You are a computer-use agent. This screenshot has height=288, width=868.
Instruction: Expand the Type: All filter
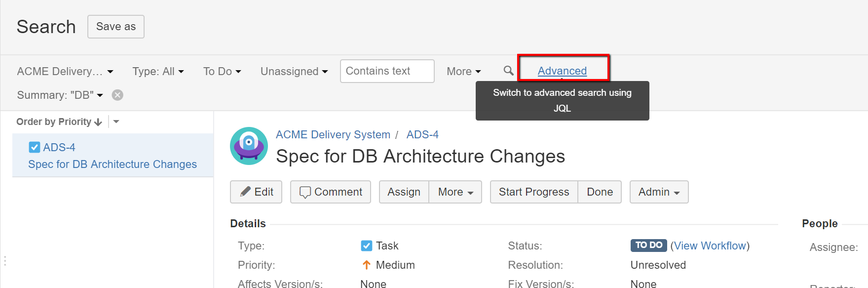(158, 71)
